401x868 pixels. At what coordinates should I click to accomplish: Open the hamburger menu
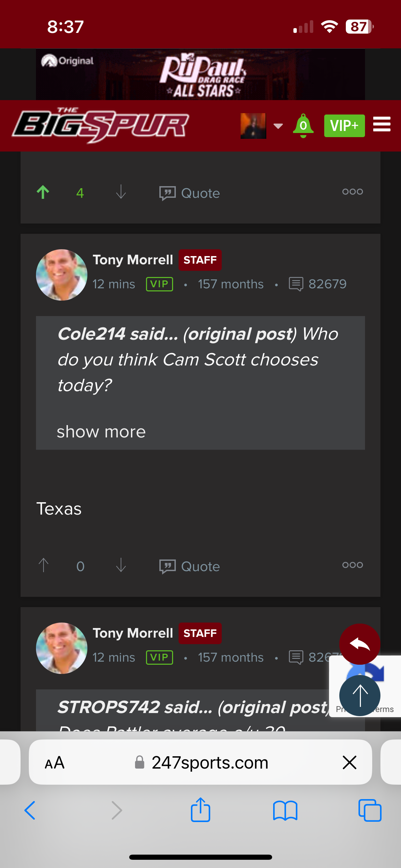[381, 124]
